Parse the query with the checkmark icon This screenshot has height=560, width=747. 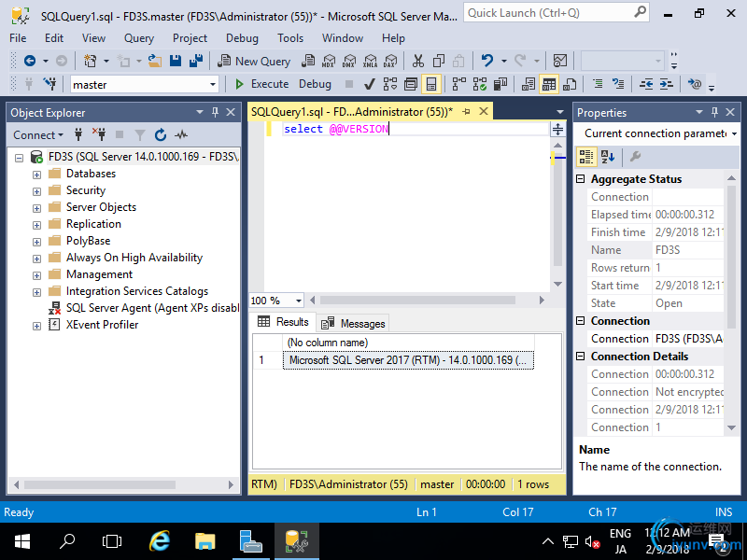(369, 84)
